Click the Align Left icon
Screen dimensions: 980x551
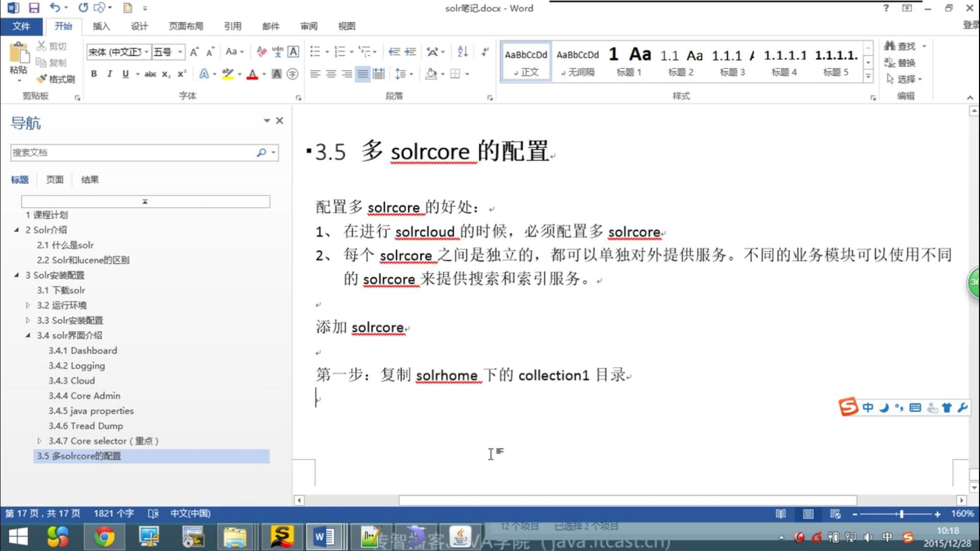point(315,74)
